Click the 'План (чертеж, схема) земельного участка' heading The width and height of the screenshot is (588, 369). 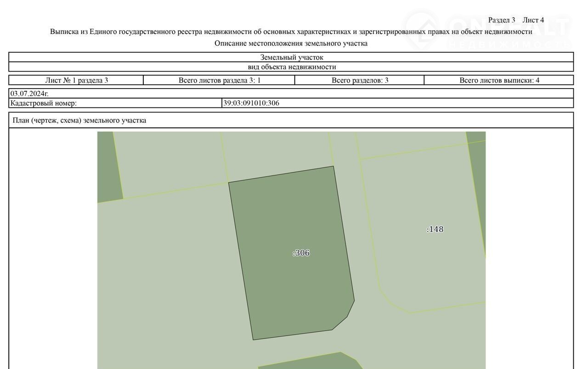coord(79,120)
